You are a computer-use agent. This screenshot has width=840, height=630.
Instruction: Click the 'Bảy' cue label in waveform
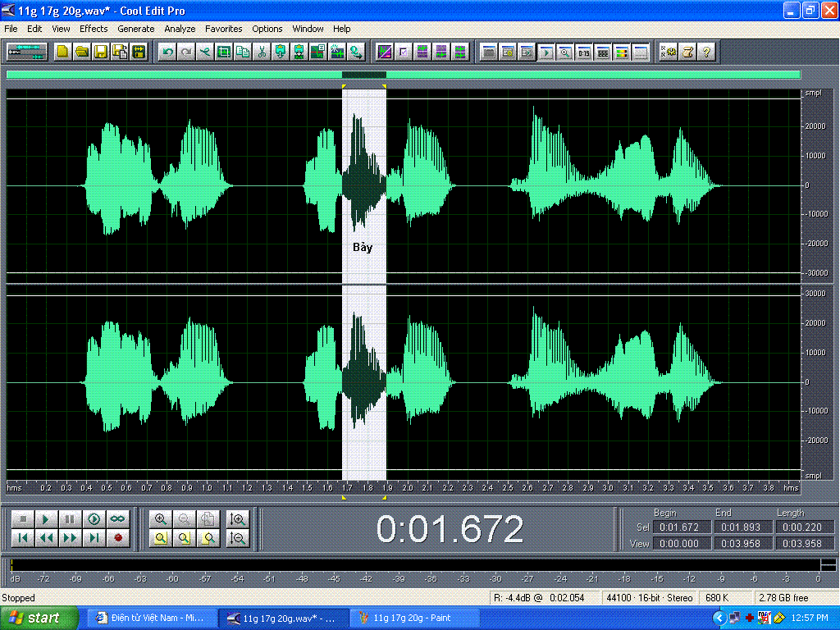click(363, 247)
